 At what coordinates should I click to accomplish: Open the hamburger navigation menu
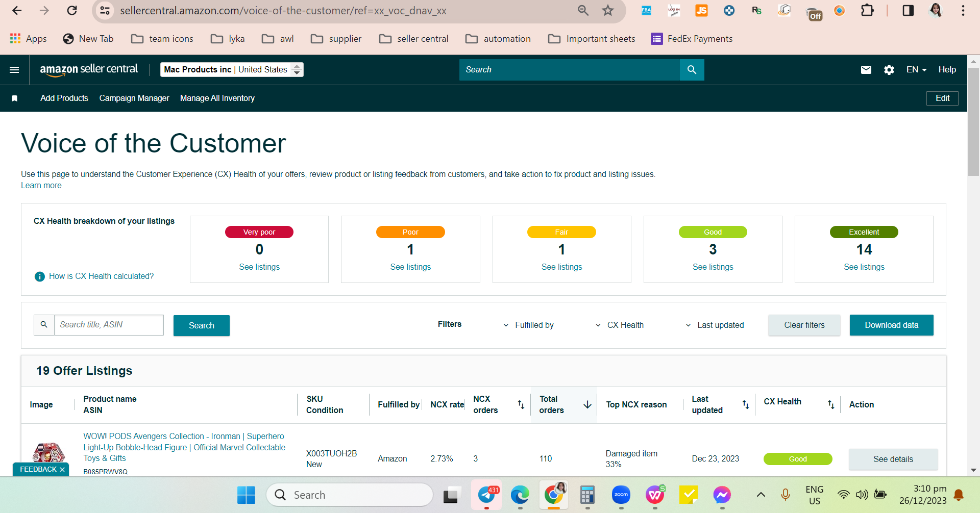[14, 70]
